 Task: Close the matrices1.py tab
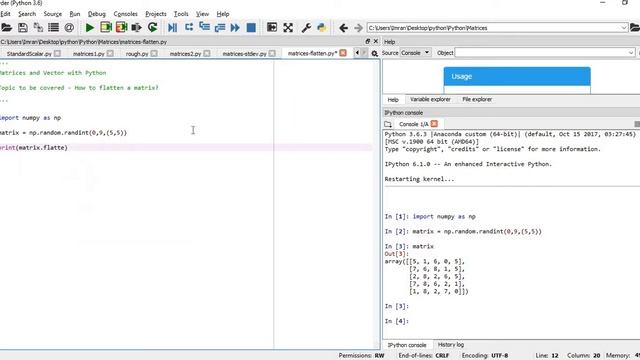point(110,53)
